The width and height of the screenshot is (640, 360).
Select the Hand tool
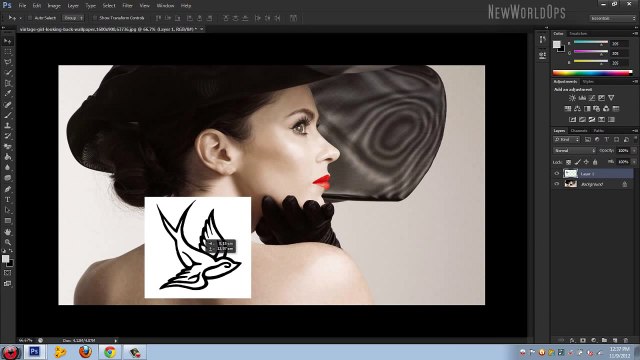coord(8,232)
